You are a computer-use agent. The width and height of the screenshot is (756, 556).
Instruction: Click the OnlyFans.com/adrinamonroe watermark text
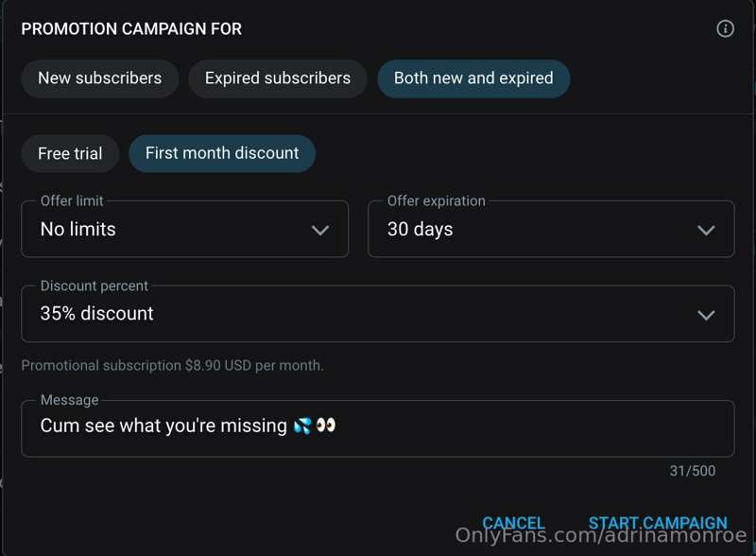click(601, 535)
